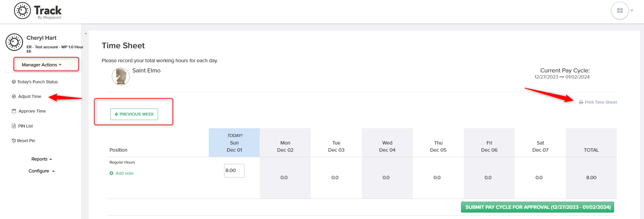Click the Adjust Time check icon

14,97
